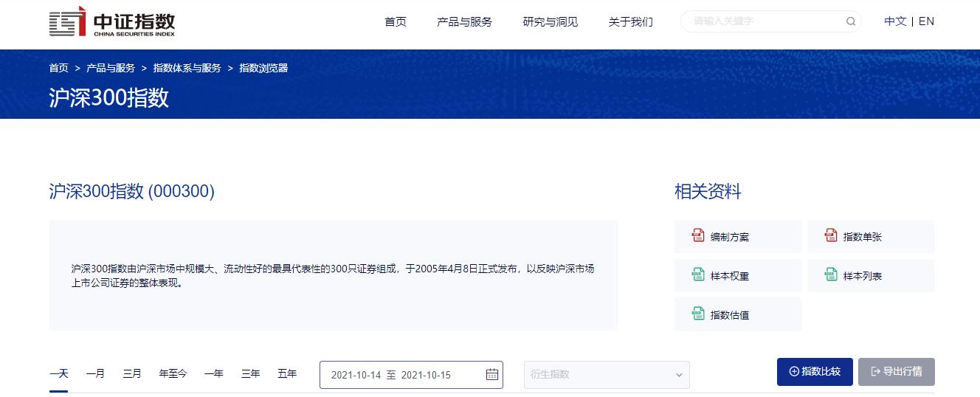
Task: Open the calendar icon in date range field
Action: [492, 374]
